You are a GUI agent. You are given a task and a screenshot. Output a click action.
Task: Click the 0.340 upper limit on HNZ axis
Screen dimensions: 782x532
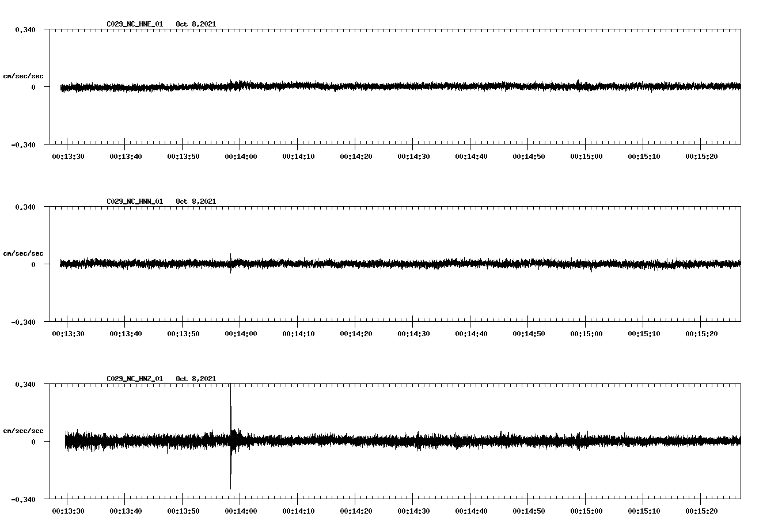point(25,384)
